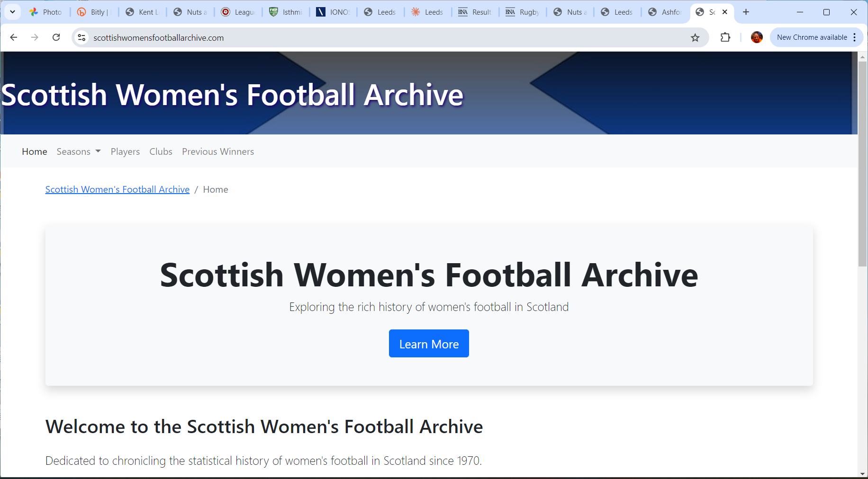Screen dimensions: 868x479
Task: Open a new tab with plus icon
Action: (746, 12)
